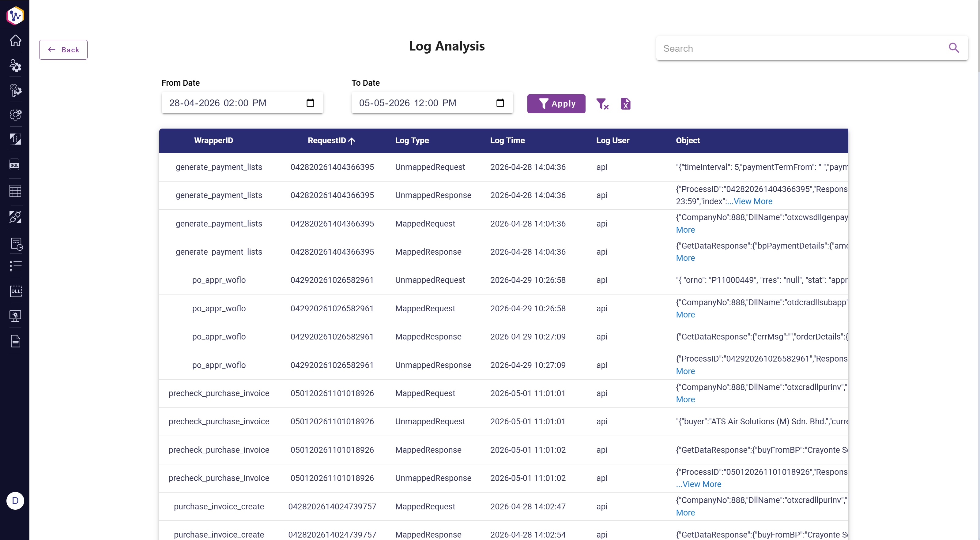The height and width of the screenshot is (540, 980).
Task: Apply the date filter
Action: pyautogui.click(x=556, y=103)
